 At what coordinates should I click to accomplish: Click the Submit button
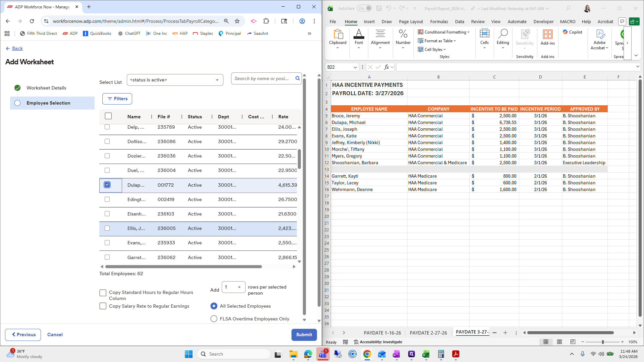tap(304, 335)
